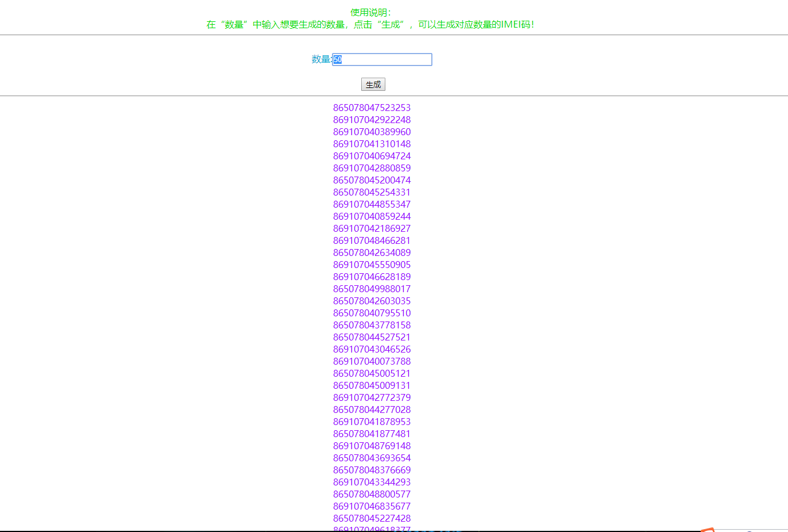
Task: Click inside the 数量 quantity input field
Action: point(382,59)
